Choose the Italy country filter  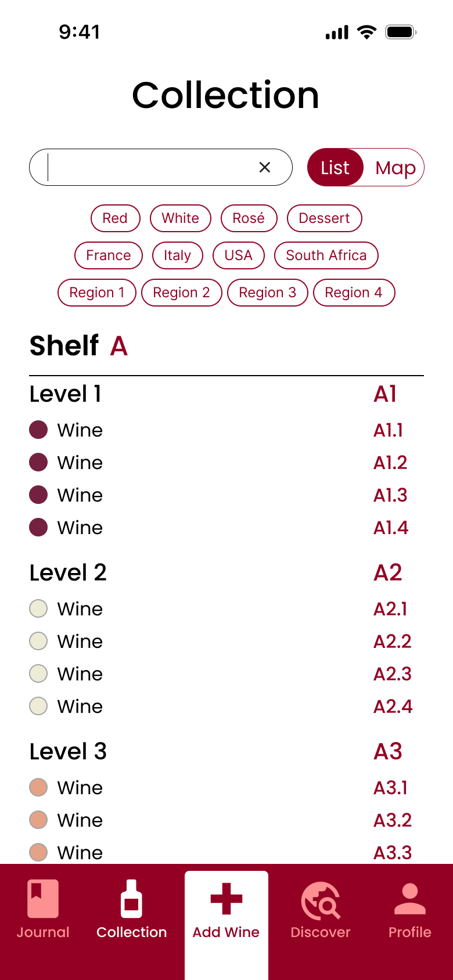(x=177, y=255)
